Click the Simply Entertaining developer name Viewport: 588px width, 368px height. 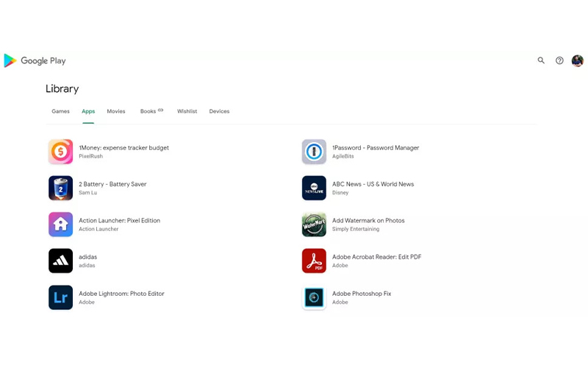[356, 229]
